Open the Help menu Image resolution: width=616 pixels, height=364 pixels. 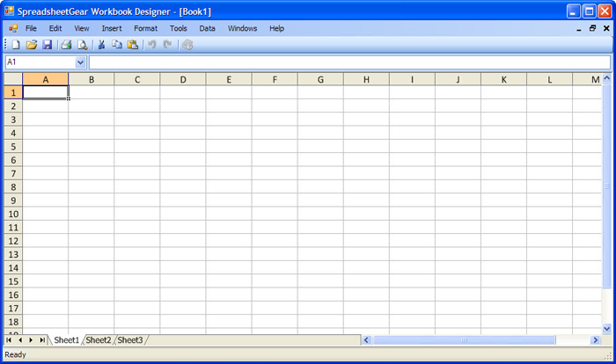[277, 28]
